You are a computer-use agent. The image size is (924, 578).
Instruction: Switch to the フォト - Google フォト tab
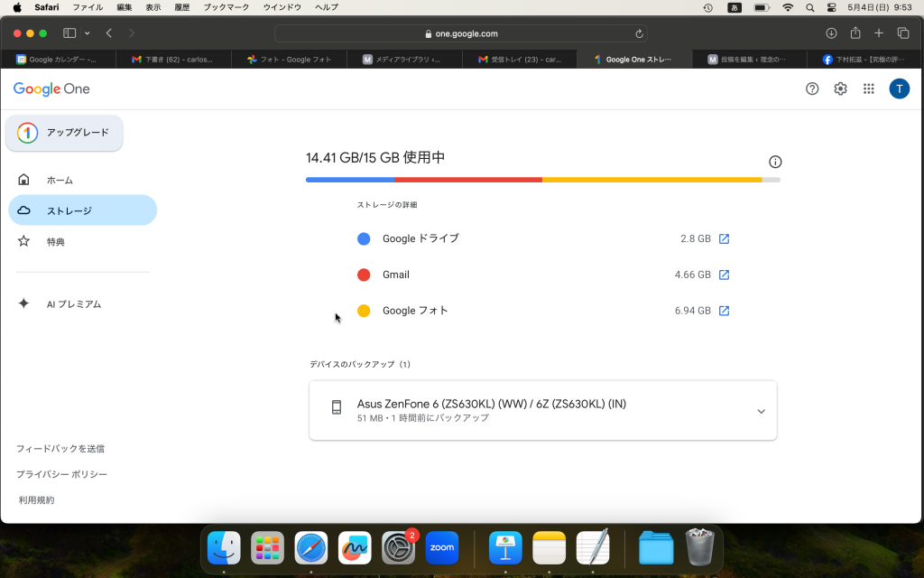coord(289,60)
